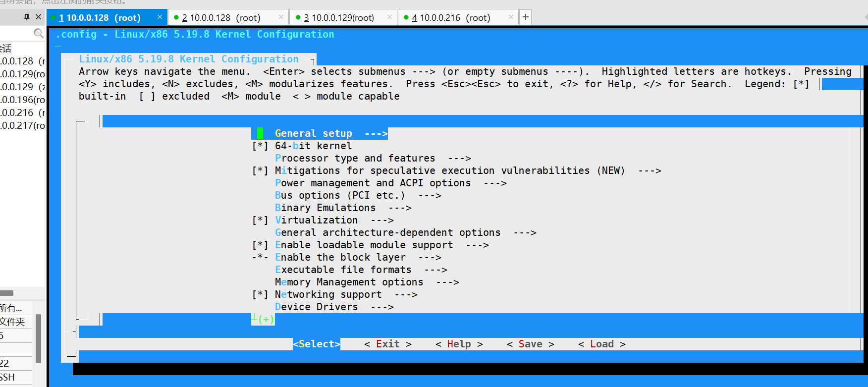Close tab 2 10.0.0.128 (root)
Viewport: 868px width, 387px height.
point(281,17)
